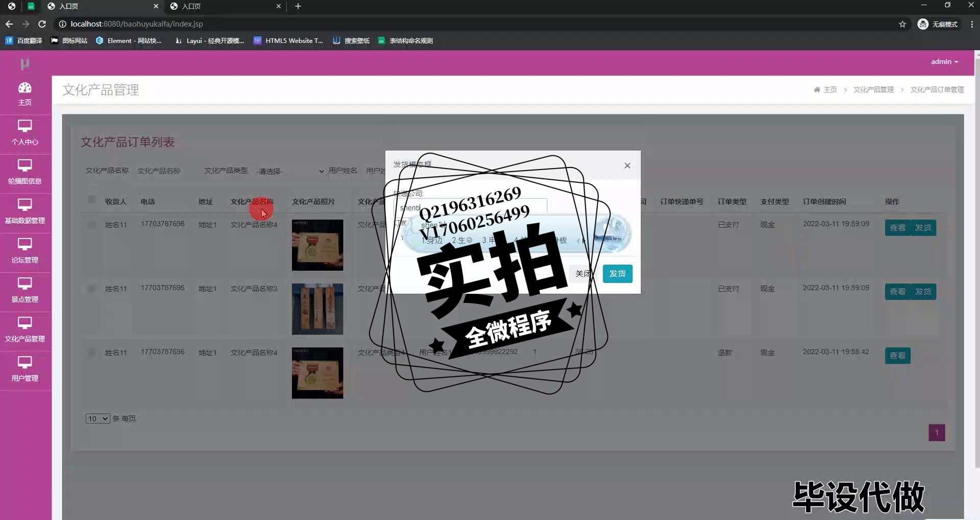980x520 pixels.
Task: Open HTML5 Website bookmark
Action: point(288,40)
